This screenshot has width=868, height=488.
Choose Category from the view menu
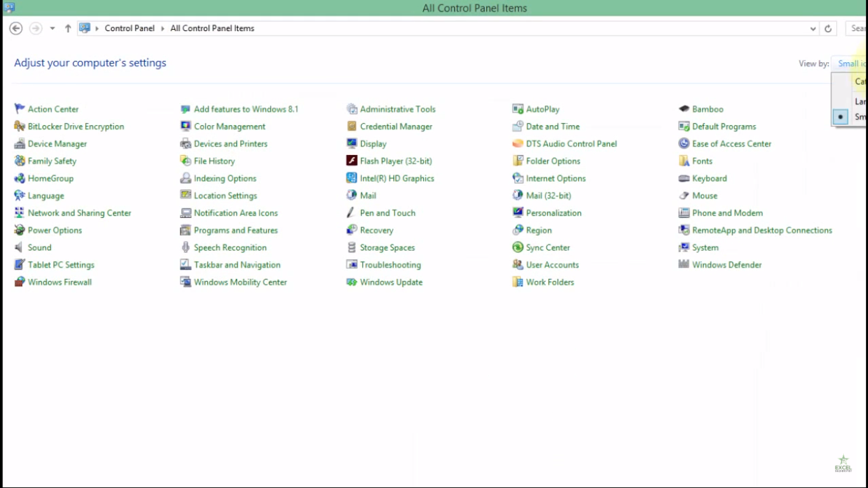850,81
